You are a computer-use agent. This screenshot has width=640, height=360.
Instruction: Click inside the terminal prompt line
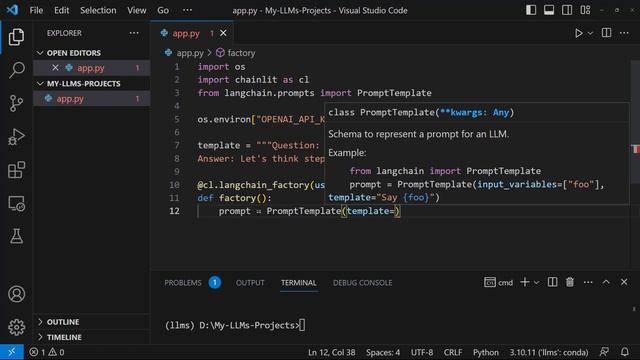pyautogui.click(x=235, y=325)
